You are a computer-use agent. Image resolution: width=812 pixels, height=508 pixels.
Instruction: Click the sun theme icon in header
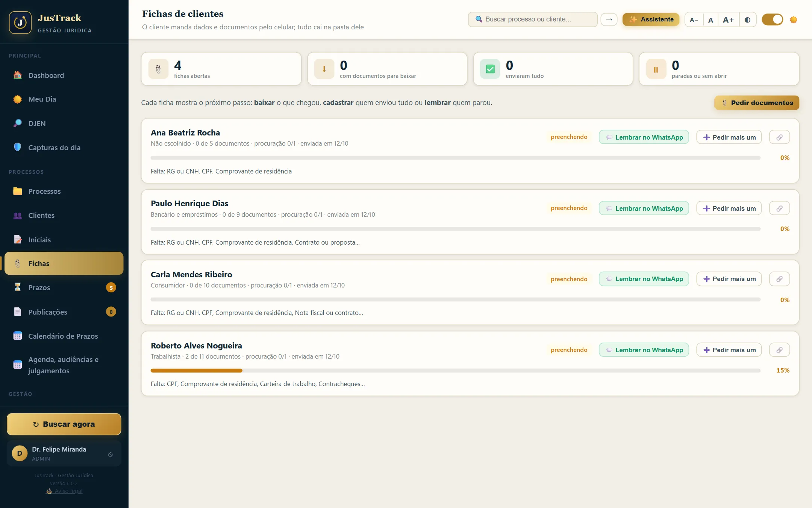coord(794,20)
